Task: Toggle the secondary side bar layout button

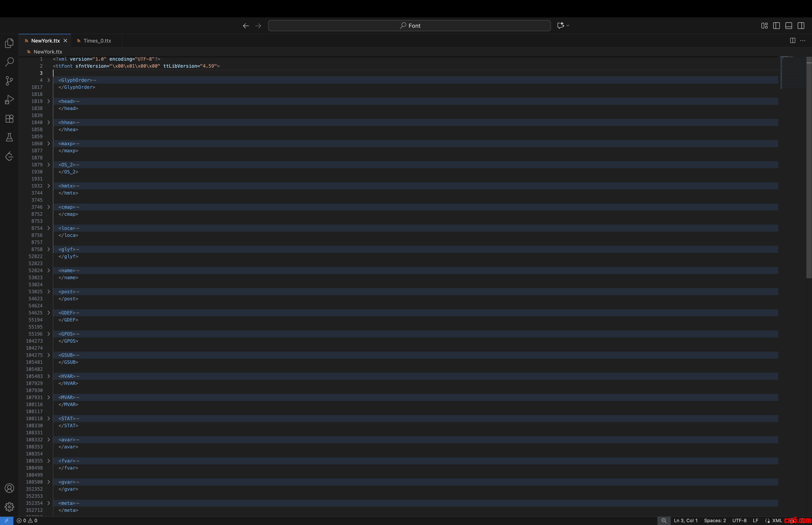Action: pyautogui.click(x=801, y=26)
